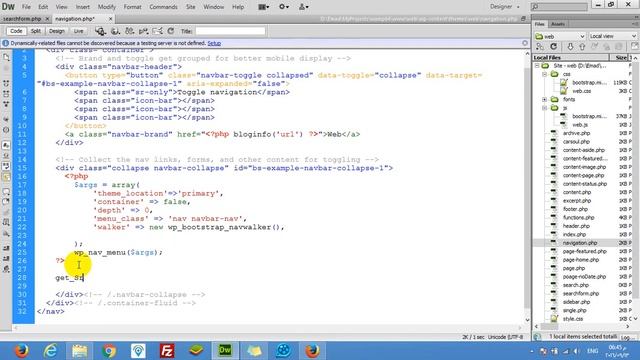640x360 pixels.
Task: Click the Setup link for testing server
Action: click(214, 43)
